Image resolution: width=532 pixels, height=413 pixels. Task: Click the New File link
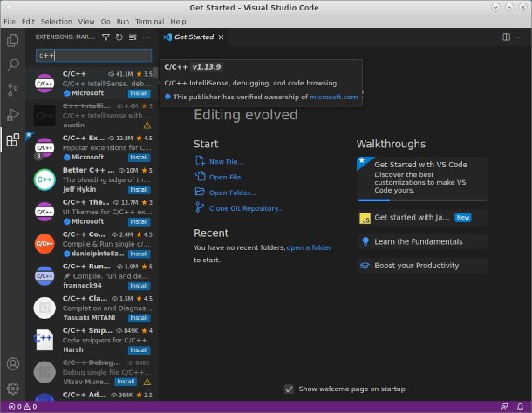[226, 162]
